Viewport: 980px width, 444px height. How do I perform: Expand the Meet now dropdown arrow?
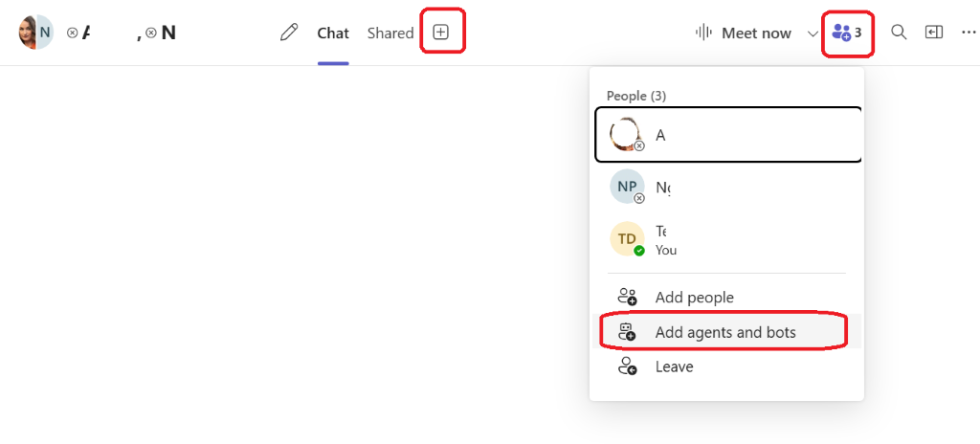click(813, 33)
